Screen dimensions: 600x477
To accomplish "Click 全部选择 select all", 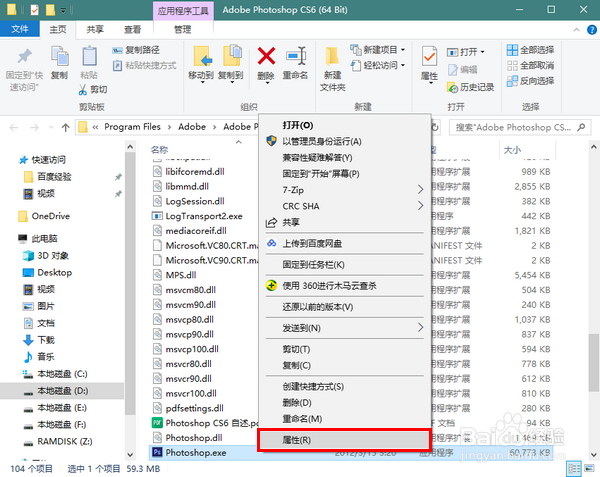I will [530, 50].
